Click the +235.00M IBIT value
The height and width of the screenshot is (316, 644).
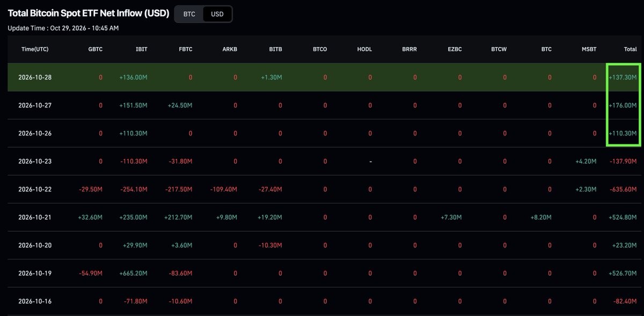(x=133, y=217)
